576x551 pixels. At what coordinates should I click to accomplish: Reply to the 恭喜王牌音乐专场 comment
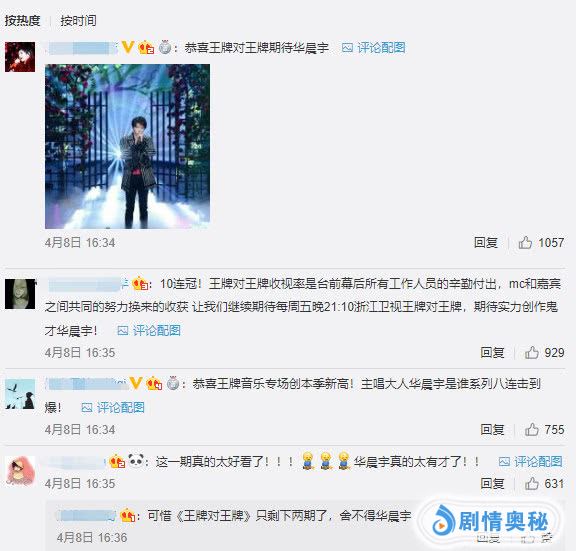click(x=492, y=429)
